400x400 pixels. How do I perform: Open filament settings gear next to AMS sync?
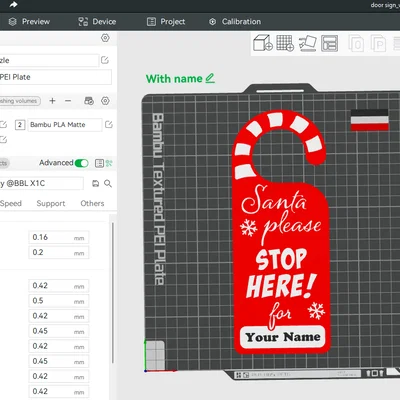pos(105,101)
